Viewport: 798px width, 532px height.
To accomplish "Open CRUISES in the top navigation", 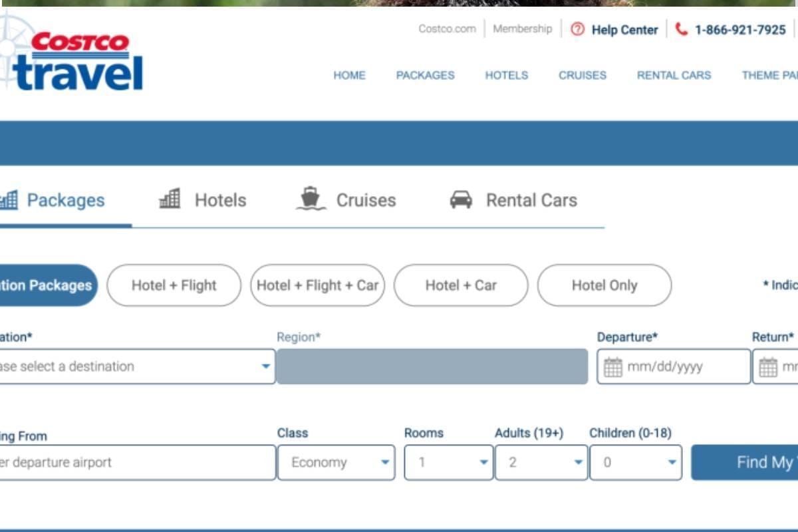I will coord(583,75).
